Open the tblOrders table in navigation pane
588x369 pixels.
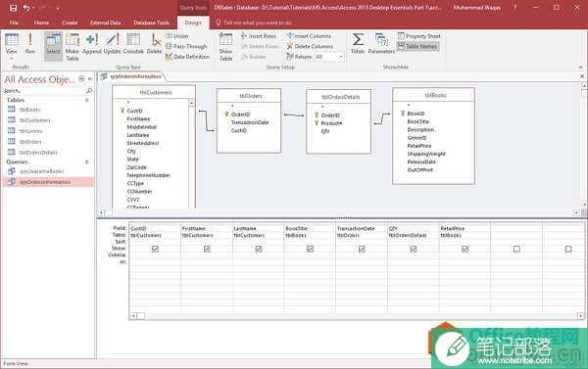point(30,142)
